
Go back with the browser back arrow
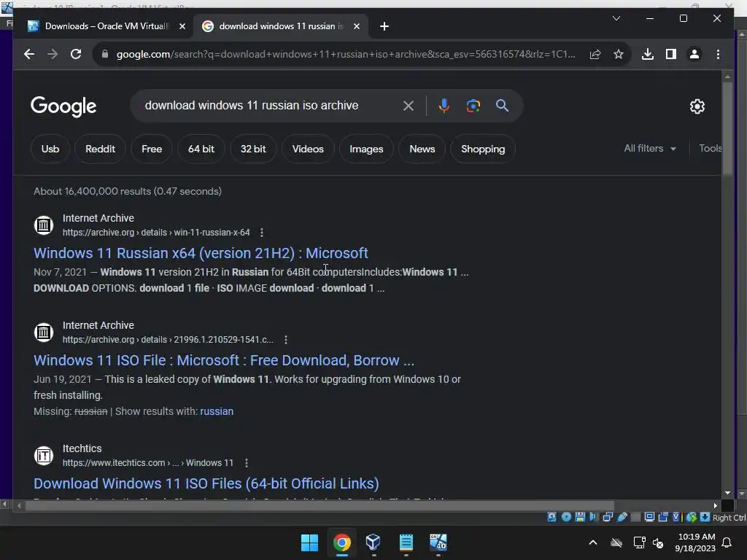click(29, 54)
